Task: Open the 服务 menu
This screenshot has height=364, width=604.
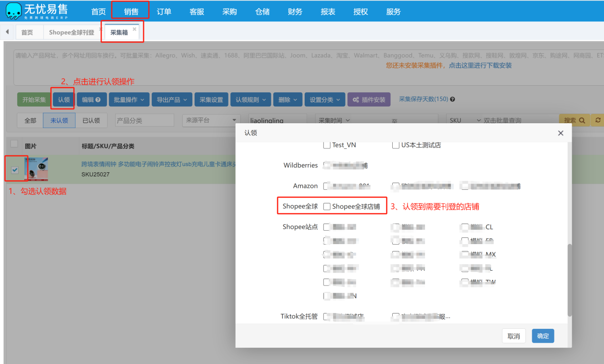Action: [x=394, y=11]
